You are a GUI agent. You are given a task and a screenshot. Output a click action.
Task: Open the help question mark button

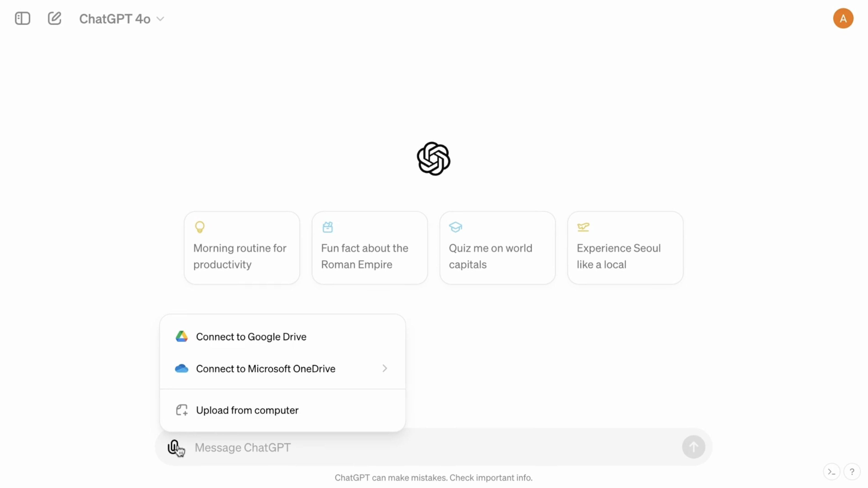pos(852,472)
